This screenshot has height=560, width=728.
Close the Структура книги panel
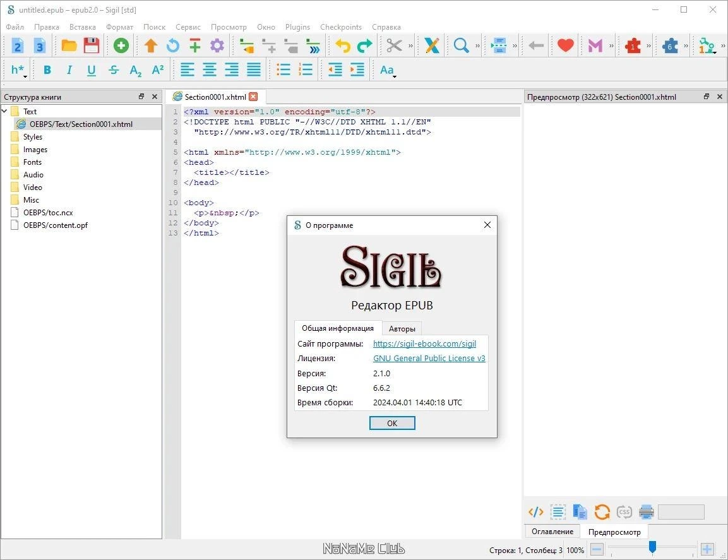155,97
